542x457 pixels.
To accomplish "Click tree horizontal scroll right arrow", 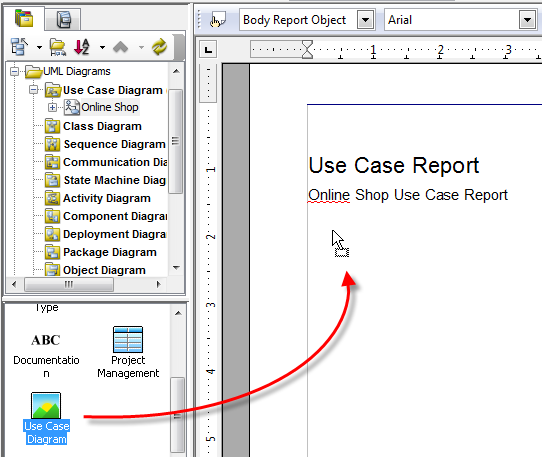I will click(x=159, y=285).
